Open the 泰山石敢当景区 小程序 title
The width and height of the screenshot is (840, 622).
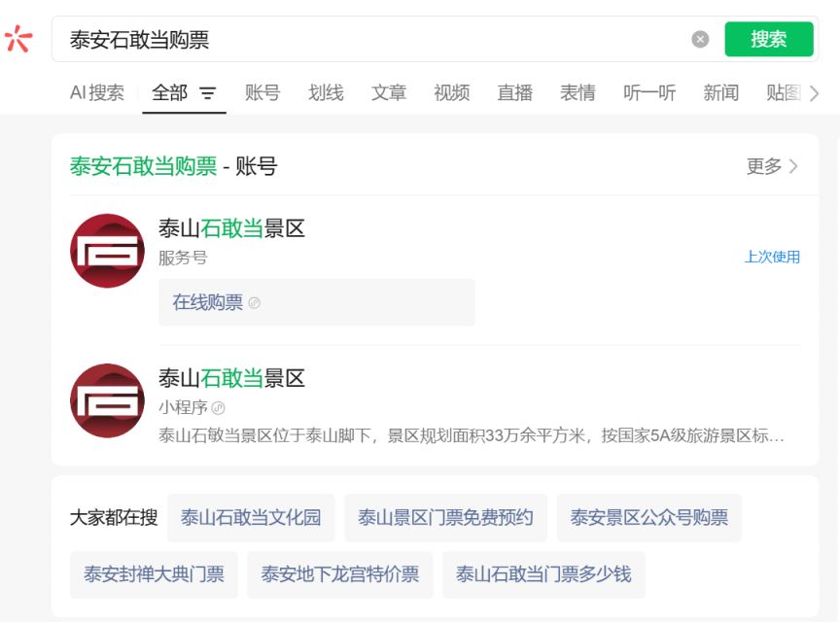[231, 378]
